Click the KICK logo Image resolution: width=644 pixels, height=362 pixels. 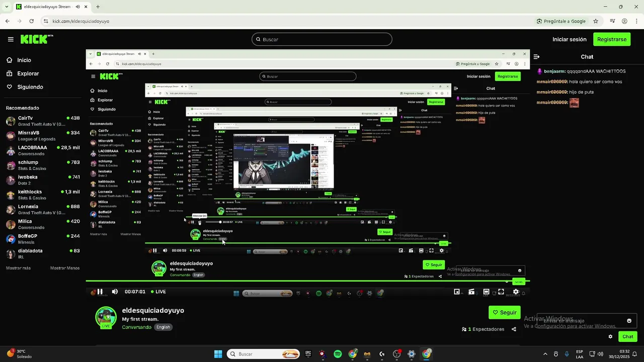[x=36, y=39]
